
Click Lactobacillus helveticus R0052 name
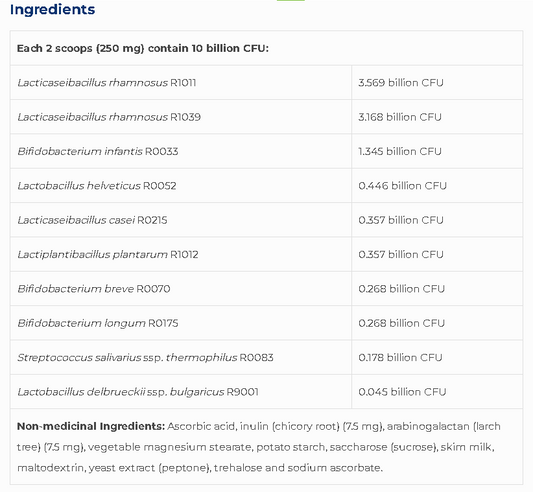tap(97, 186)
